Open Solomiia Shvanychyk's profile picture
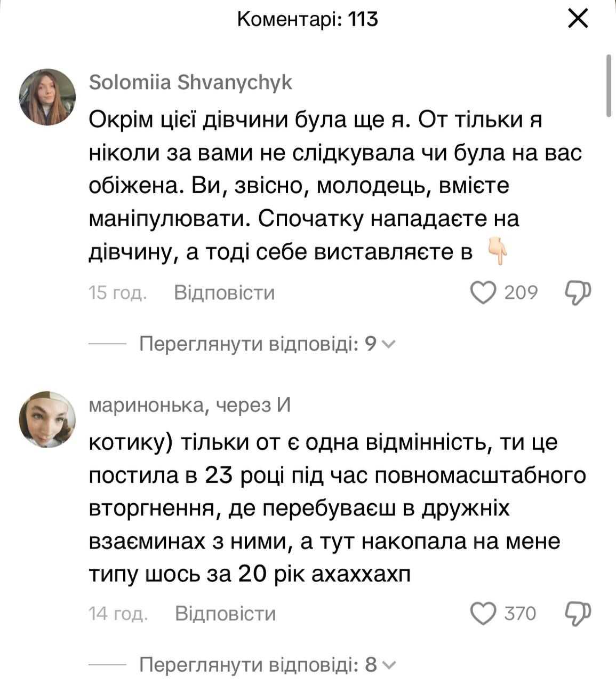Screen dimensions: 616x683 tap(47, 97)
